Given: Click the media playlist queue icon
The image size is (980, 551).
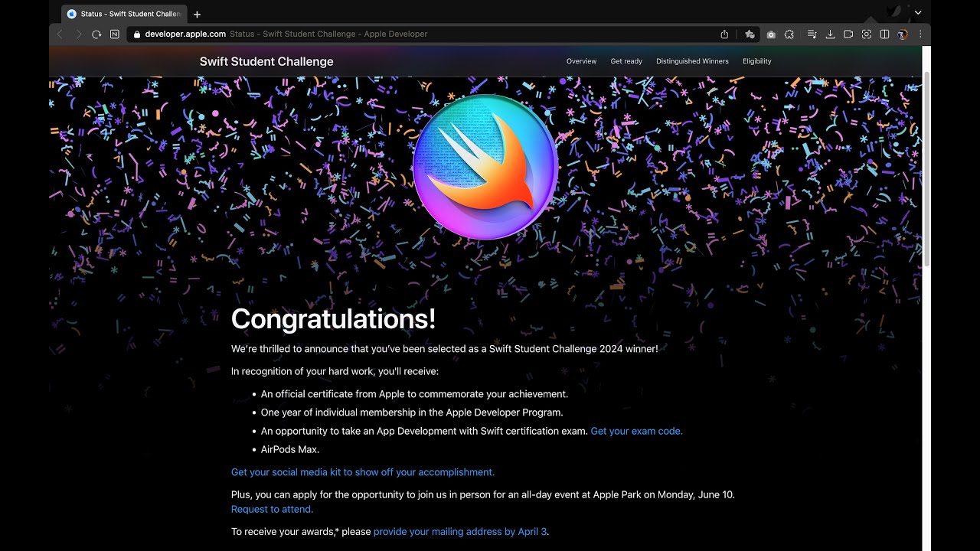Looking at the screenshot, I should (812, 34).
